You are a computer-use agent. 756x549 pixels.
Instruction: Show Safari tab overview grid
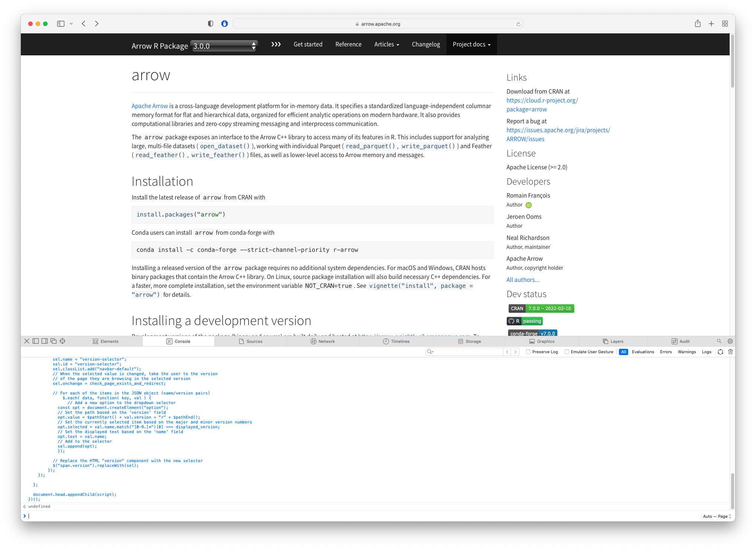click(725, 24)
